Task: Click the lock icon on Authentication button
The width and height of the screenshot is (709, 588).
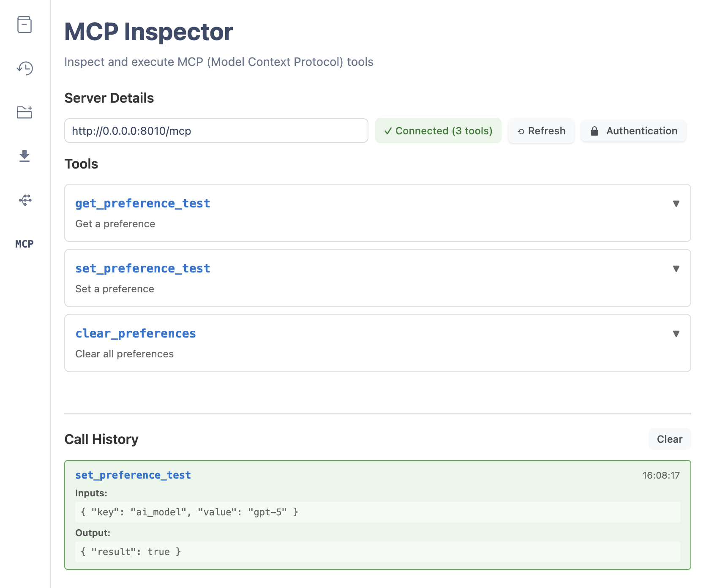Action: (x=595, y=131)
